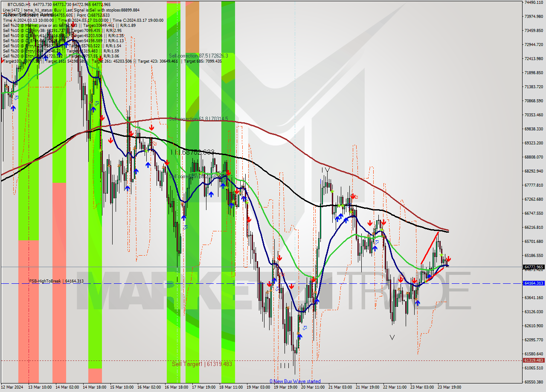The height and width of the screenshot is (392, 546).
Task: Click the 62610.900 price axis label
Action: point(534,326)
